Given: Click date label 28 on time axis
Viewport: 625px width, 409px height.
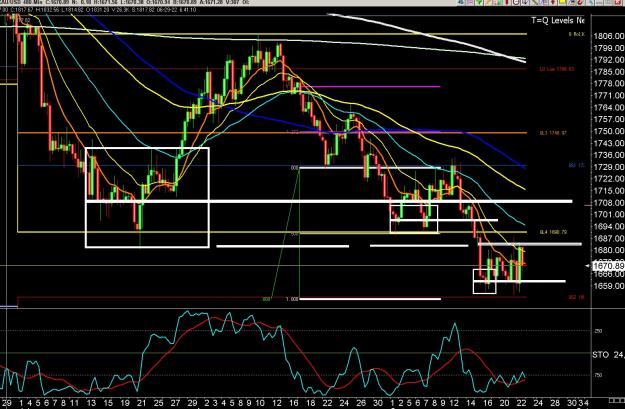Looking at the screenshot, I should (555, 403).
